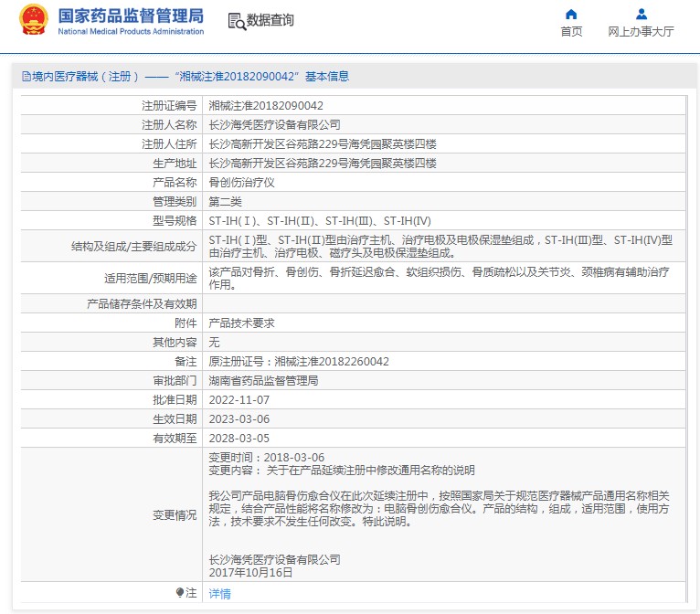The width and height of the screenshot is (700, 614).
Task: Select 长沙海凭医疗设备有限公司 in 注册人名称 row
Action: click(274, 125)
